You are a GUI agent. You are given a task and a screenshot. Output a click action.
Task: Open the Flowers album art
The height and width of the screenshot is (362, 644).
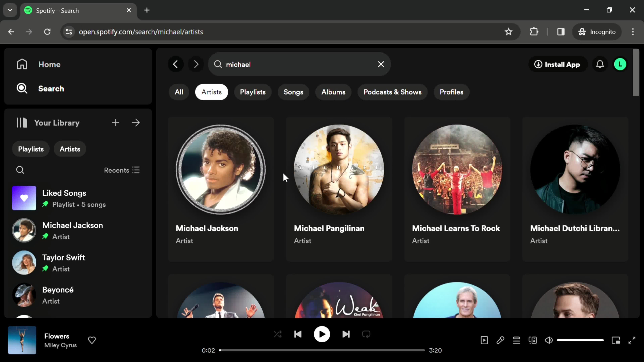point(22,340)
